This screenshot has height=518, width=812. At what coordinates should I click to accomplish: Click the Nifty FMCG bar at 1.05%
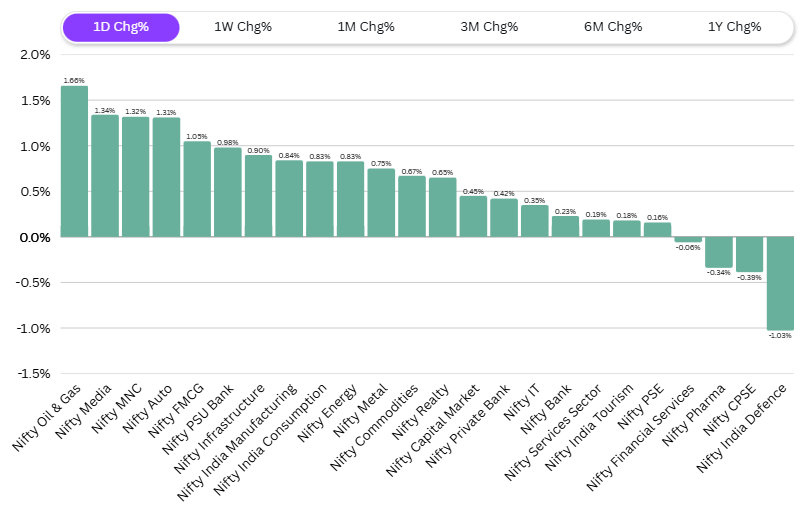pyautogui.click(x=197, y=189)
